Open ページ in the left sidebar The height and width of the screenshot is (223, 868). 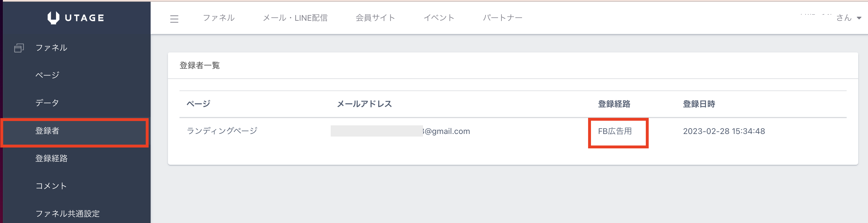point(47,75)
